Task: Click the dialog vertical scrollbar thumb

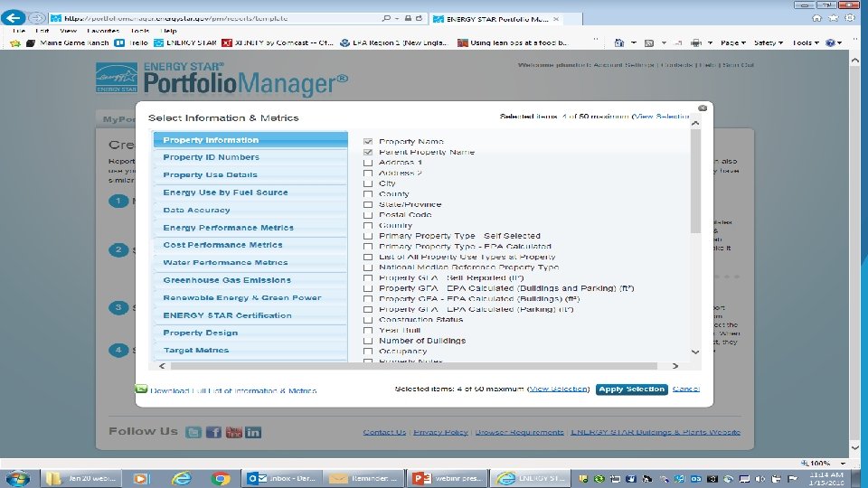Action: coord(695,182)
